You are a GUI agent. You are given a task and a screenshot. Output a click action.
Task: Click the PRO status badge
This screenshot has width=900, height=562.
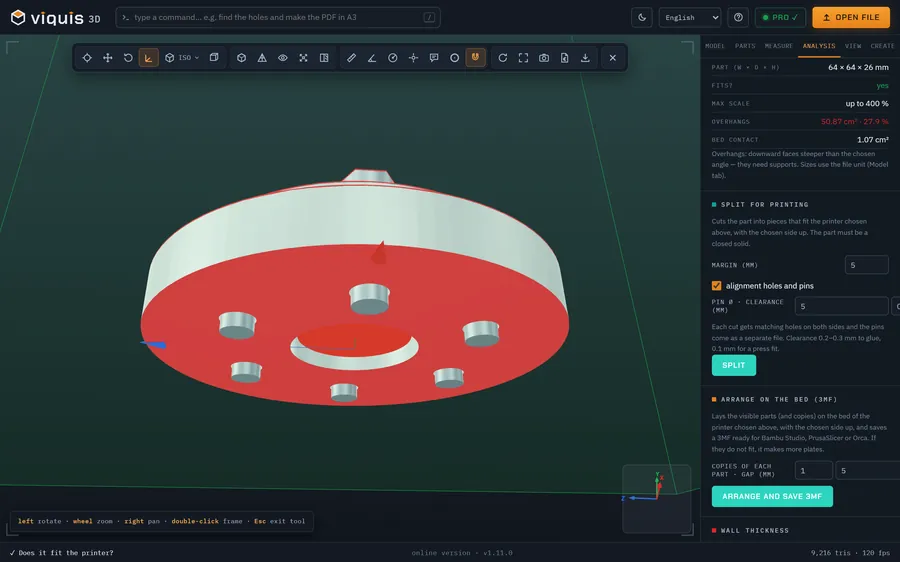780,17
